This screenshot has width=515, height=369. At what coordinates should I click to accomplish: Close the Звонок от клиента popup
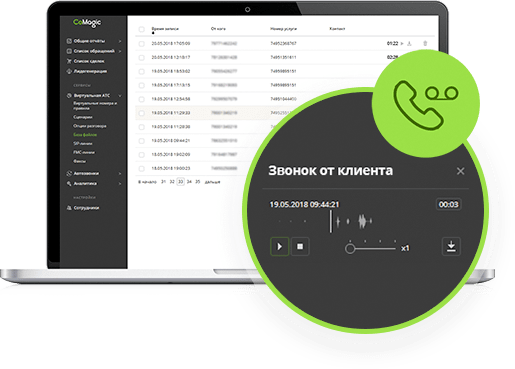point(460,171)
